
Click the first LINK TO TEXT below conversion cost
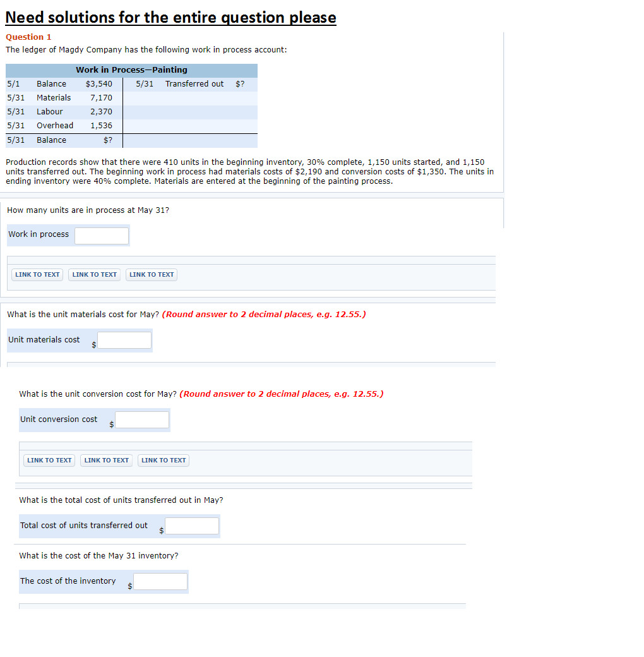[x=49, y=460]
